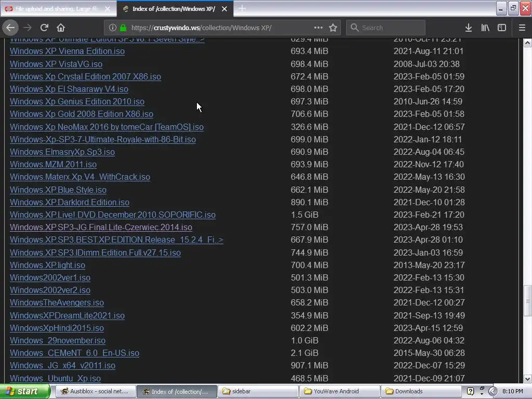The height and width of the screenshot is (399, 532).
Task: Open the Windows Xp NeoMax 2016 iso link
Action: [x=107, y=127]
